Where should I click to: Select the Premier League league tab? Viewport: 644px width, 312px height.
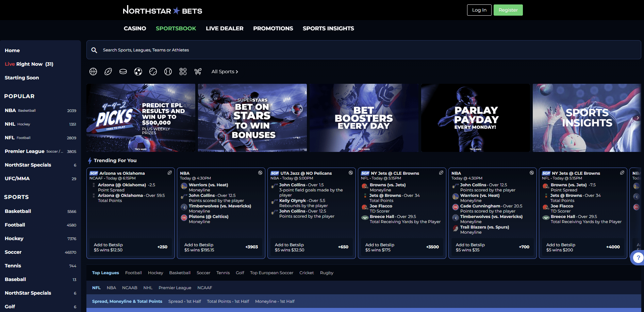point(175,288)
